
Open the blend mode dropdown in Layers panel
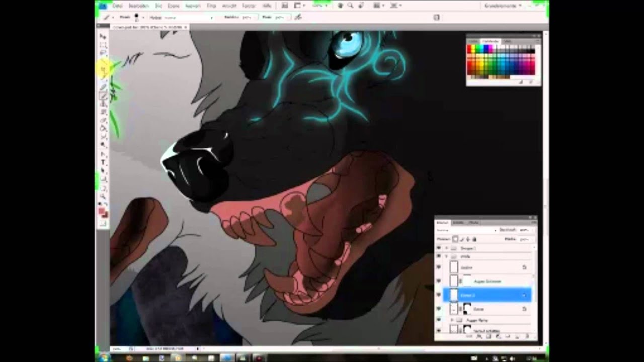[x=466, y=230]
